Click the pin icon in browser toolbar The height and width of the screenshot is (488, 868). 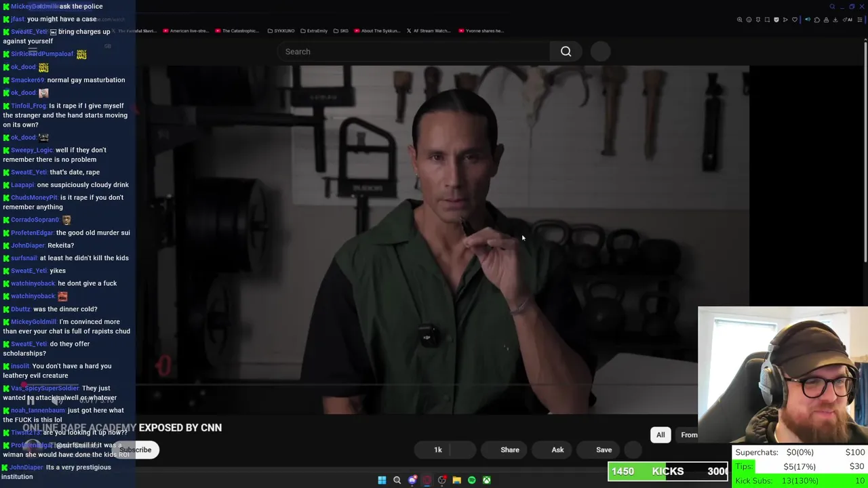coord(758,20)
